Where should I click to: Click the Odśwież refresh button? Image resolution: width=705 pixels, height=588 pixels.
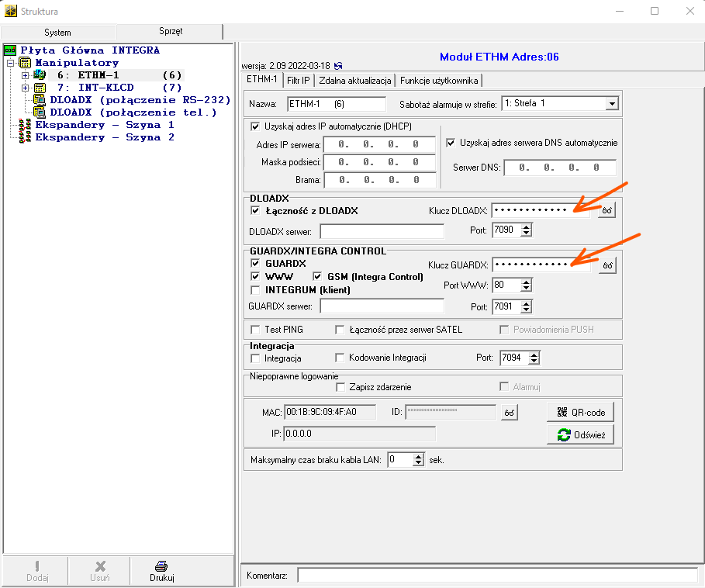coord(581,434)
